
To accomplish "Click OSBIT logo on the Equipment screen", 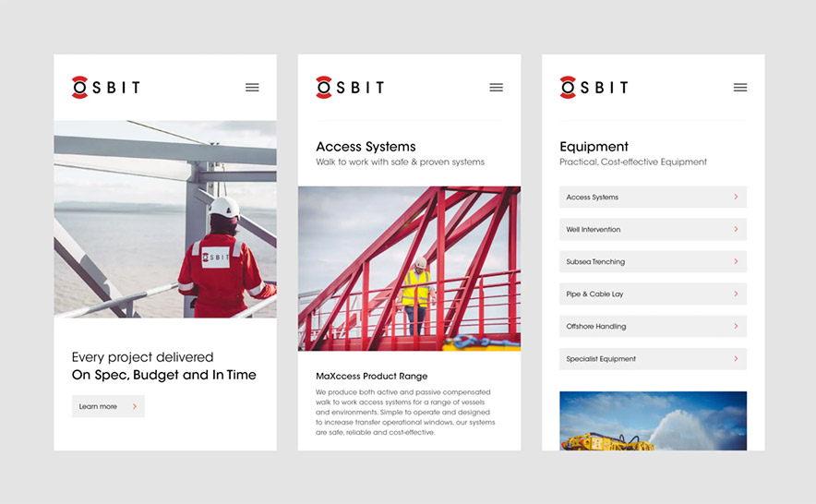I will 594,88.
